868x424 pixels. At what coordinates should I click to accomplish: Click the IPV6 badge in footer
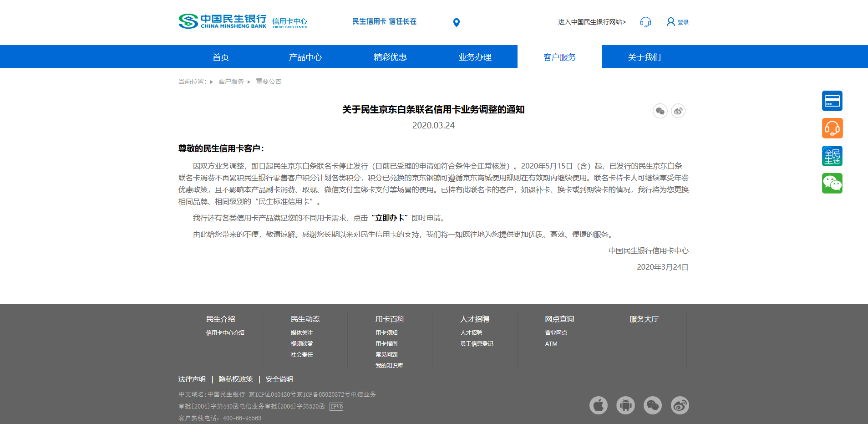336,406
